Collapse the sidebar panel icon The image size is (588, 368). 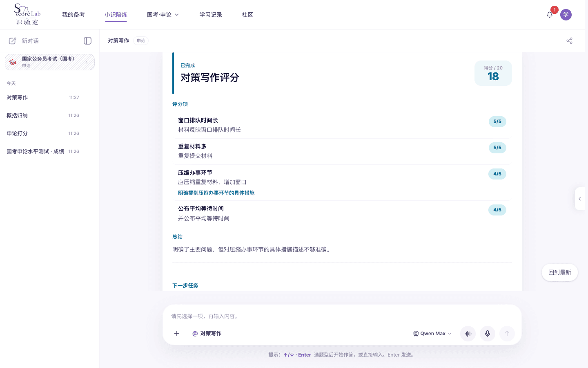[x=87, y=40]
